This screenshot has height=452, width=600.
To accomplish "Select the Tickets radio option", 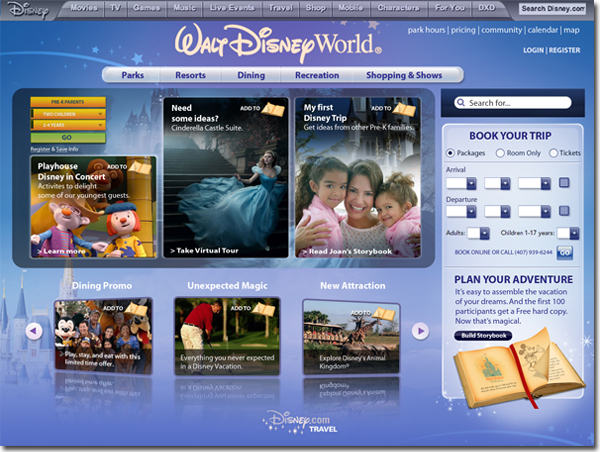I will (553, 153).
